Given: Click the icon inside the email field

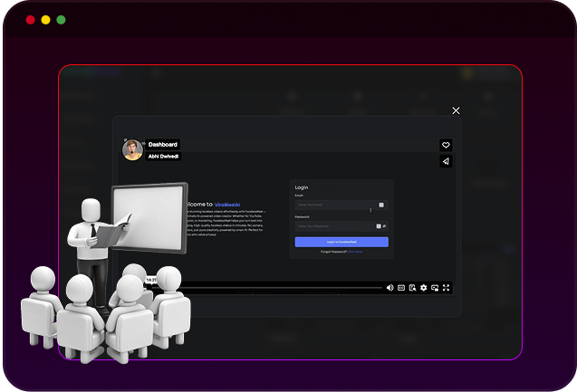Looking at the screenshot, I should [x=381, y=206].
